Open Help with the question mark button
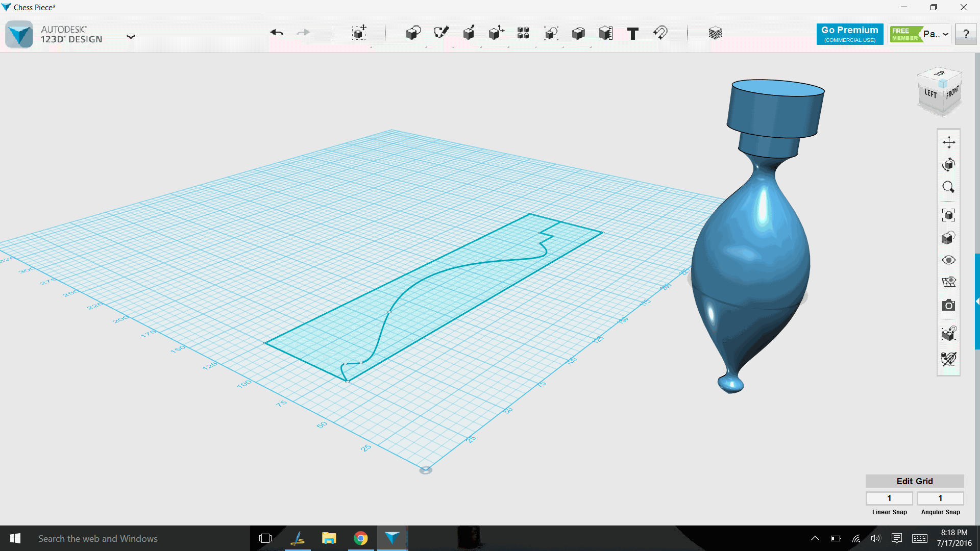Image resolution: width=980 pixels, height=551 pixels. (x=966, y=34)
